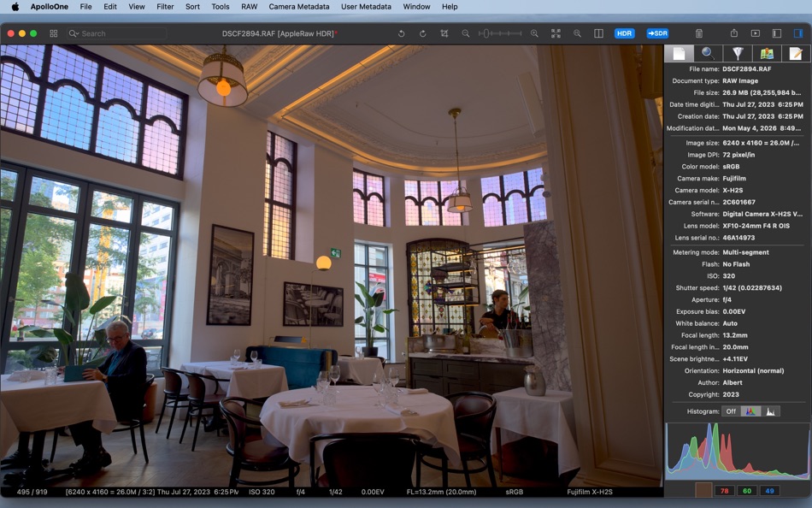Activate the crop tool
Screen dimensions: 812x508
pyautogui.click(x=444, y=33)
